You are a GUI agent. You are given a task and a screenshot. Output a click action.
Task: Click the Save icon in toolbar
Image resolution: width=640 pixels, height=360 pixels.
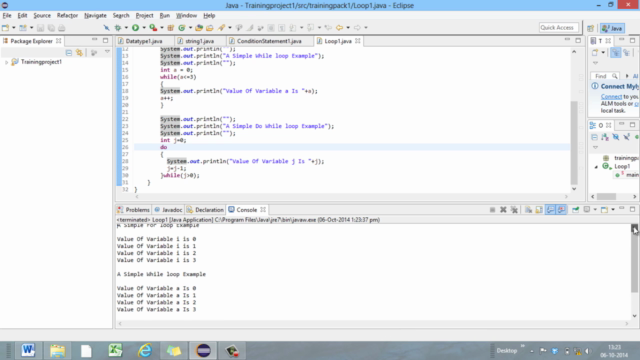tap(40, 28)
